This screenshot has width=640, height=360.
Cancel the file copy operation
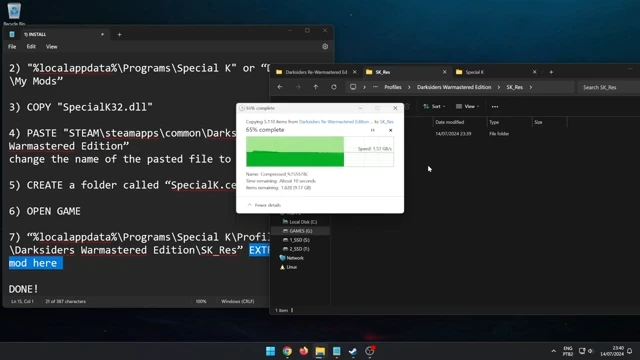391,130
